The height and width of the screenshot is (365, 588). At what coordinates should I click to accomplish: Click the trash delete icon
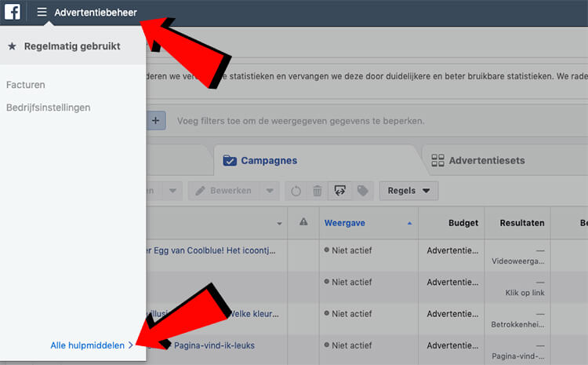pyautogui.click(x=318, y=191)
